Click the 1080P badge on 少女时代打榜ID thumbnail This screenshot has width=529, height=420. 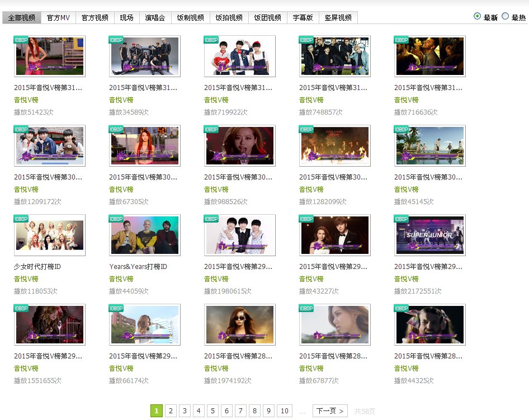point(20,219)
